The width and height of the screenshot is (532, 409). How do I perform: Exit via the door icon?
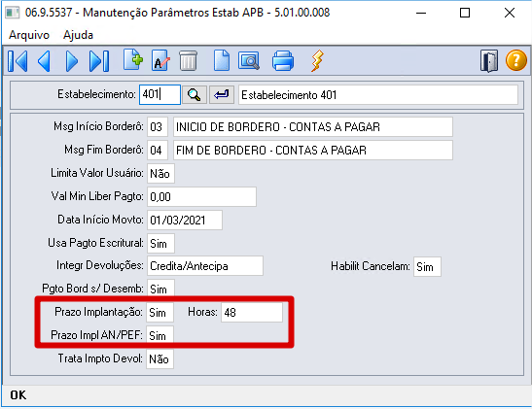pyautogui.click(x=489, y=61)
